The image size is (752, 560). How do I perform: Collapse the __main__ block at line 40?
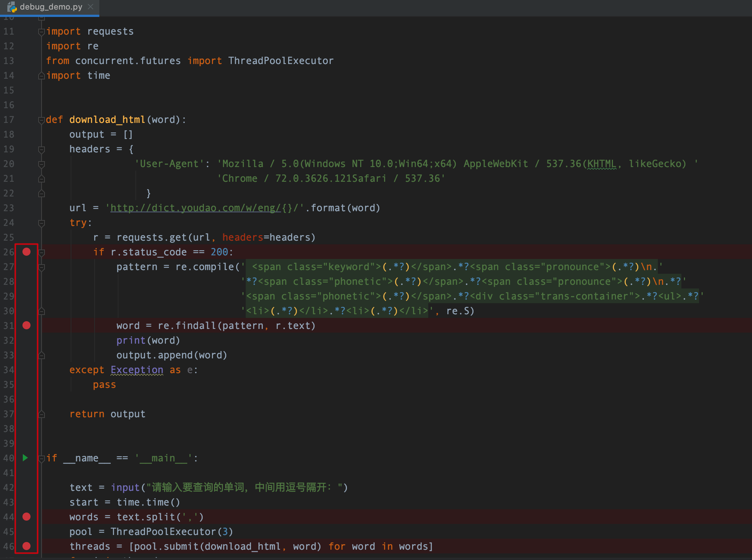click(42, 459)
